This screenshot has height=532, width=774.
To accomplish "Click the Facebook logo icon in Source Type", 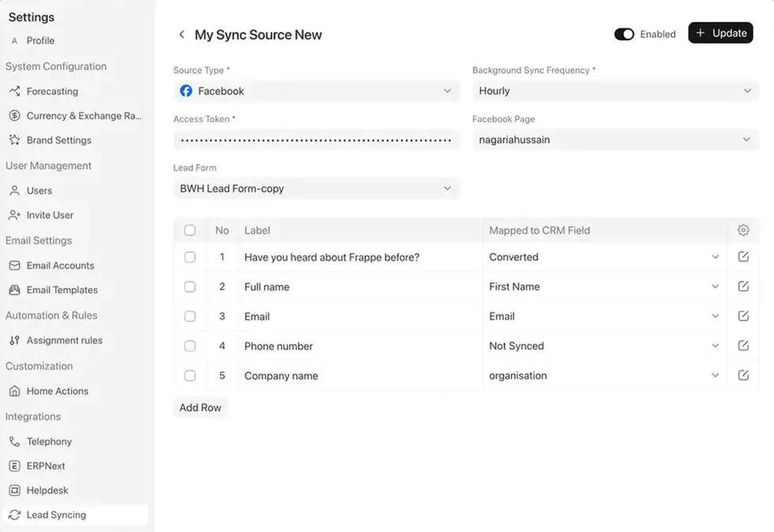I will click(186, 91).
